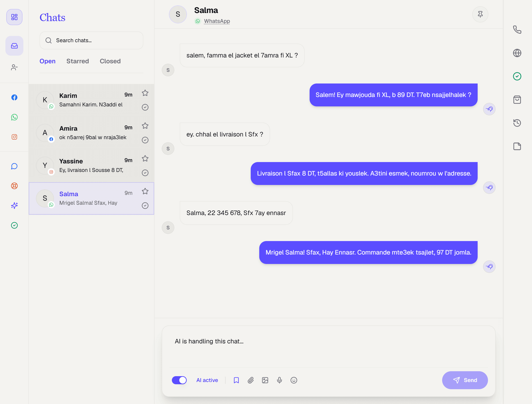Open the emoji picker

tap(294, 380)
